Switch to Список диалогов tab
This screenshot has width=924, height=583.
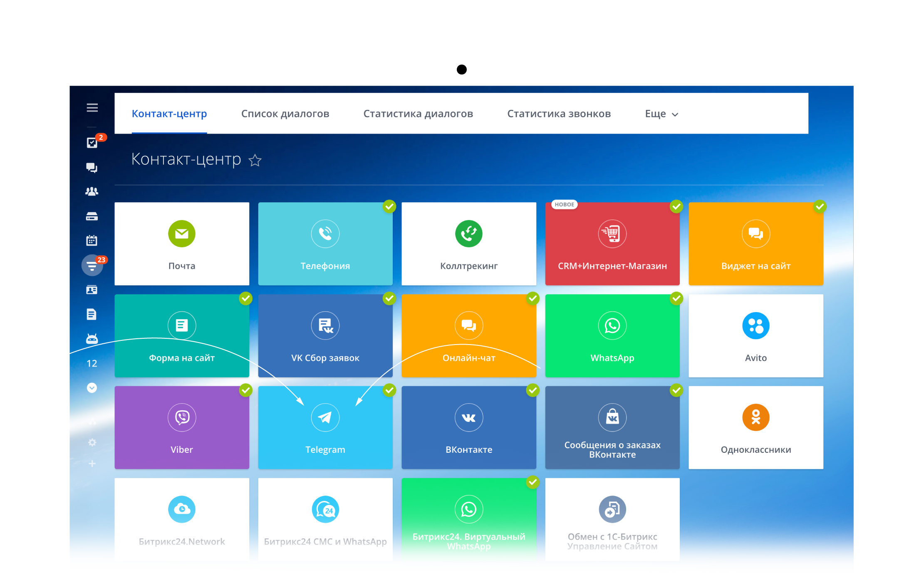[285, 114]
